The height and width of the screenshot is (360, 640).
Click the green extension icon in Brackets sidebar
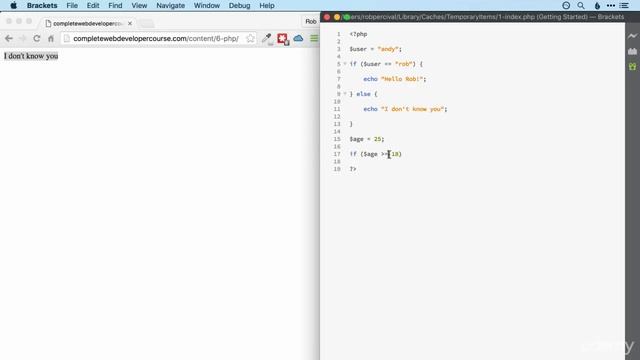[x=632, y=67]
